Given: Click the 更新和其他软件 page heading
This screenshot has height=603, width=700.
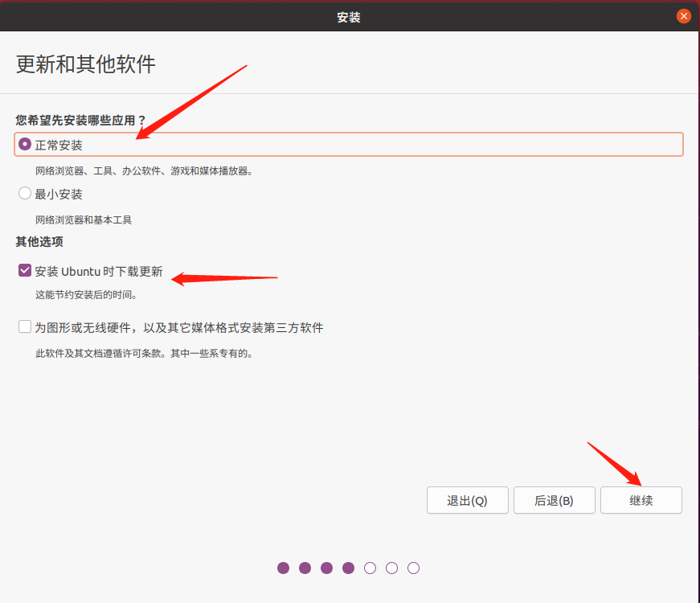Looking at the screenshot, I should tap(86, 64).
